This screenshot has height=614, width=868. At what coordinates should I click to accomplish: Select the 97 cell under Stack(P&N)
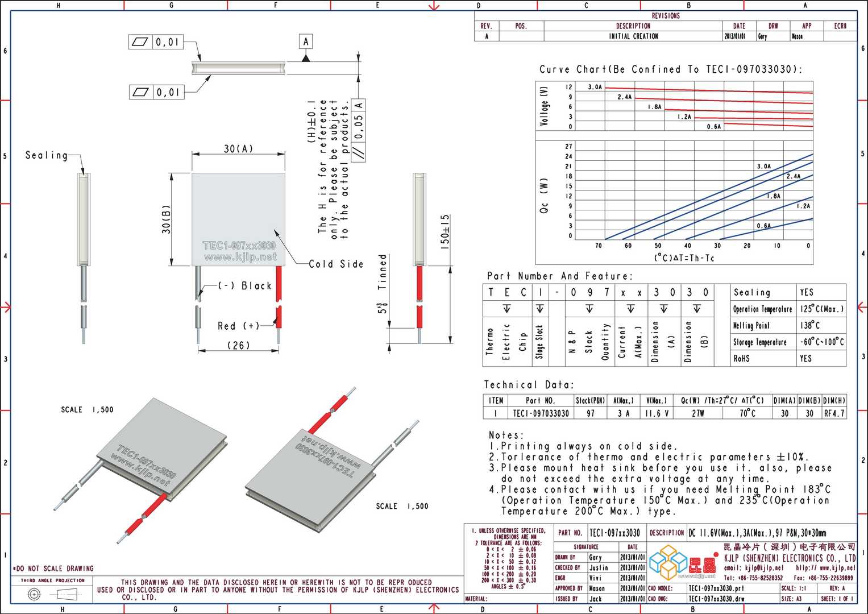pyautogui.click(x=591, y=413)
